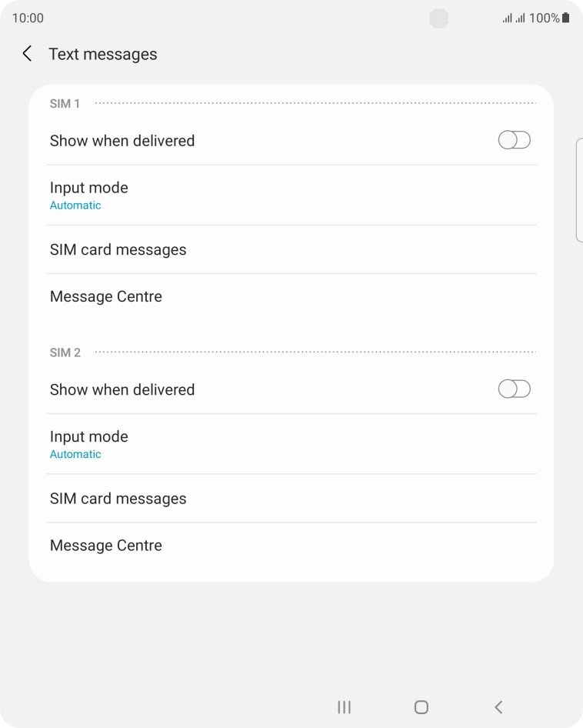Image resolution: width=583 pixels, height=728 pixels.
Task: Open SIM 2 Input mode setting
Action: [x=291, y=444]
